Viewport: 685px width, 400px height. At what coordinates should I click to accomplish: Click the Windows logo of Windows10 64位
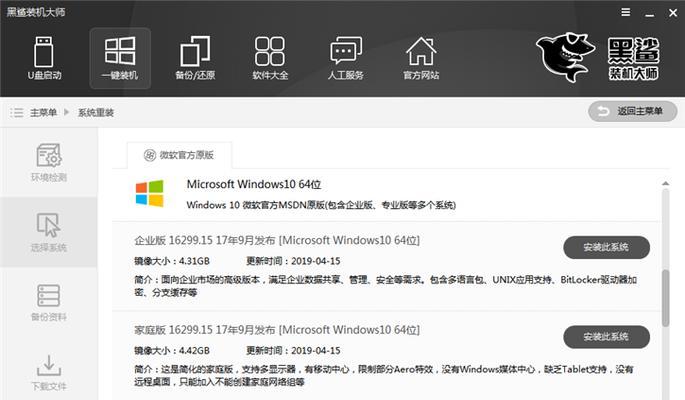pos(149,193)
